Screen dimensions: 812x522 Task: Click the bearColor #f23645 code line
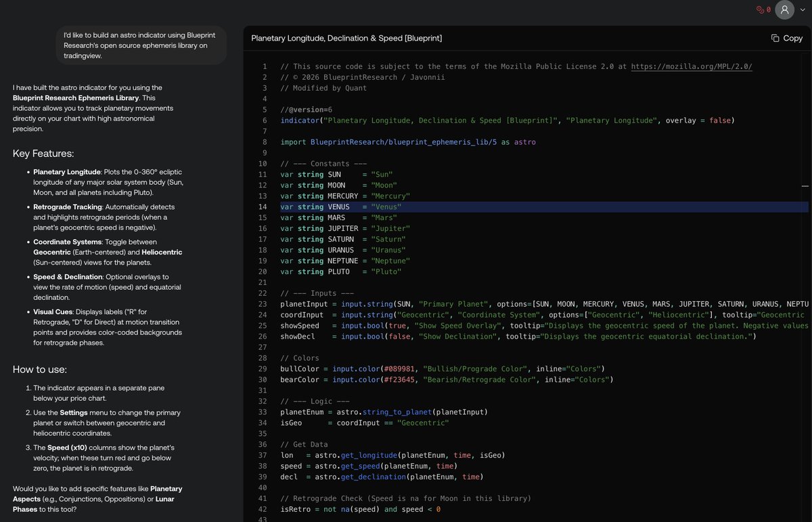tap(447, 380)
